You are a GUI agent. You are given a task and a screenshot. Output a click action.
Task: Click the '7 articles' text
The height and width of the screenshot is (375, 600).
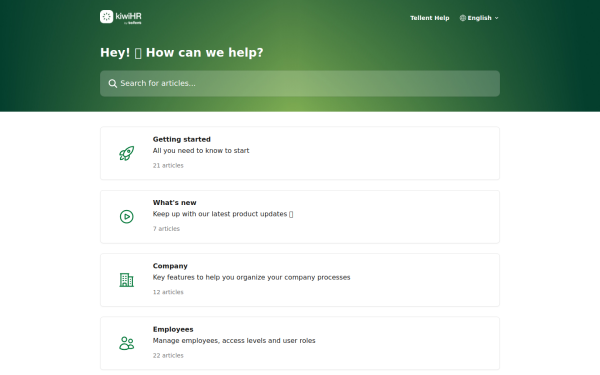coord(166,228)
